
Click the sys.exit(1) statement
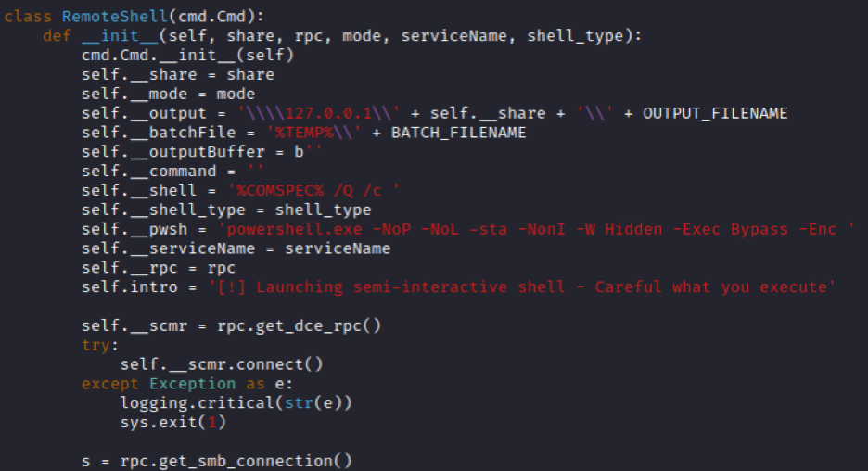point(173,422)
